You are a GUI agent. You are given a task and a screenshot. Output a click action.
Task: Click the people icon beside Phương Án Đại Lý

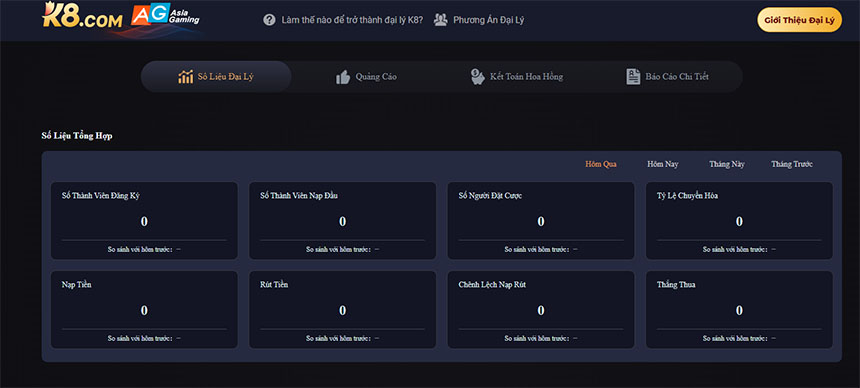pos(440,20)
